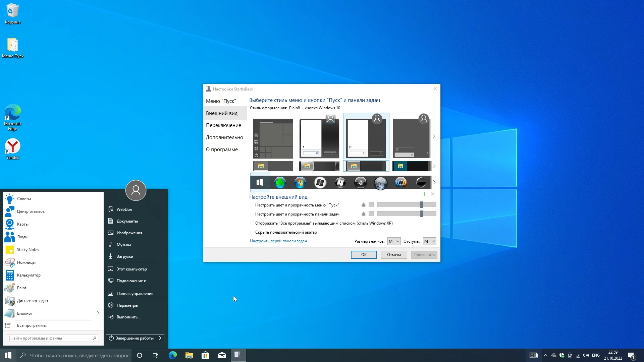Select the flat Windows 10 logo start button

(x=260, y=182)
